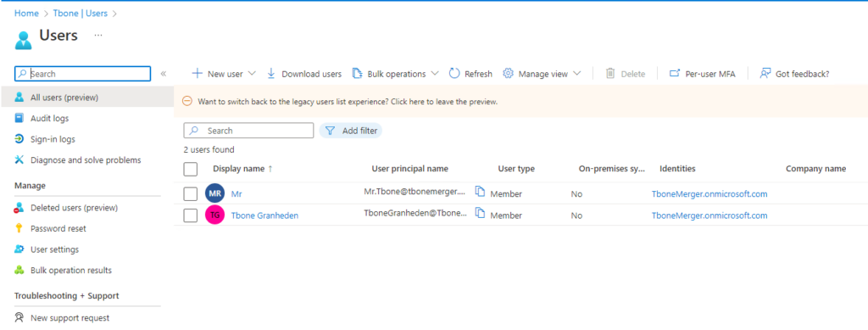Copy TboneGranheden user principal name
This screenshot has height=330, width=868.
[481, 213]
